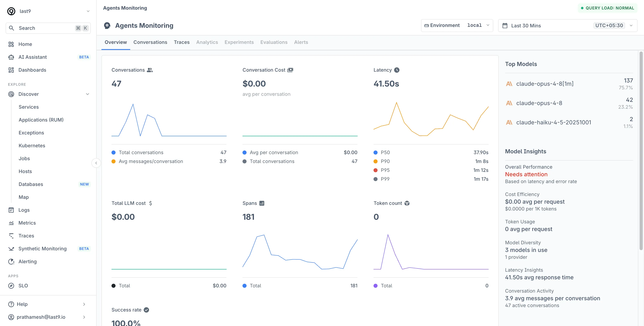Click the Alerting sidebar icon

click(x=11, y=261)
